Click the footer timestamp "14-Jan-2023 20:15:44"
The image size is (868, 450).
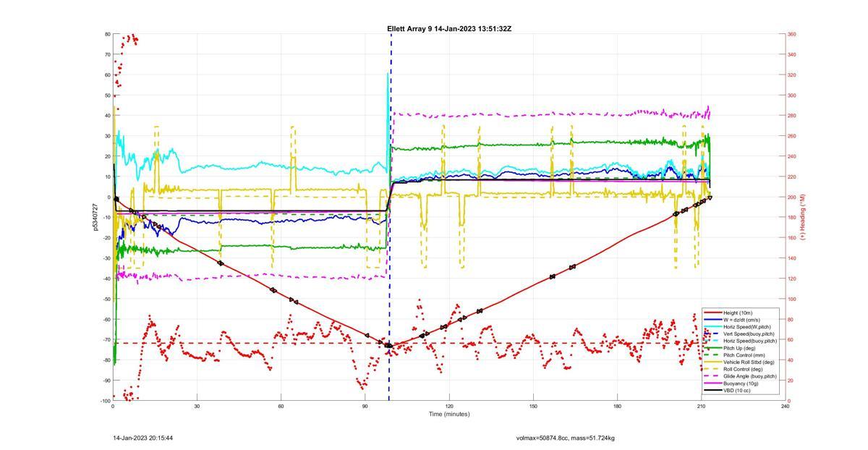[x=143, y=438]
